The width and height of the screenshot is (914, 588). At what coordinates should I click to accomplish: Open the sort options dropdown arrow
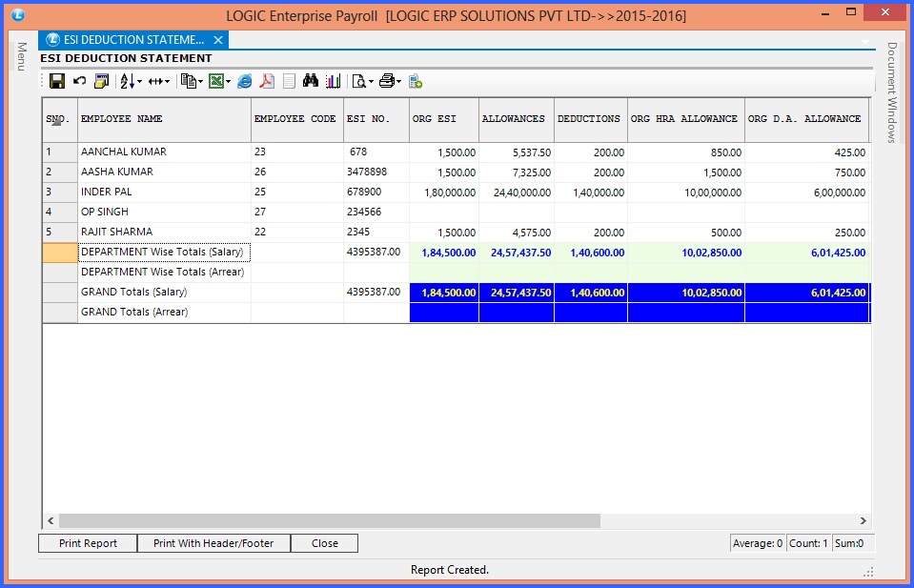click(x=139, y=82)
